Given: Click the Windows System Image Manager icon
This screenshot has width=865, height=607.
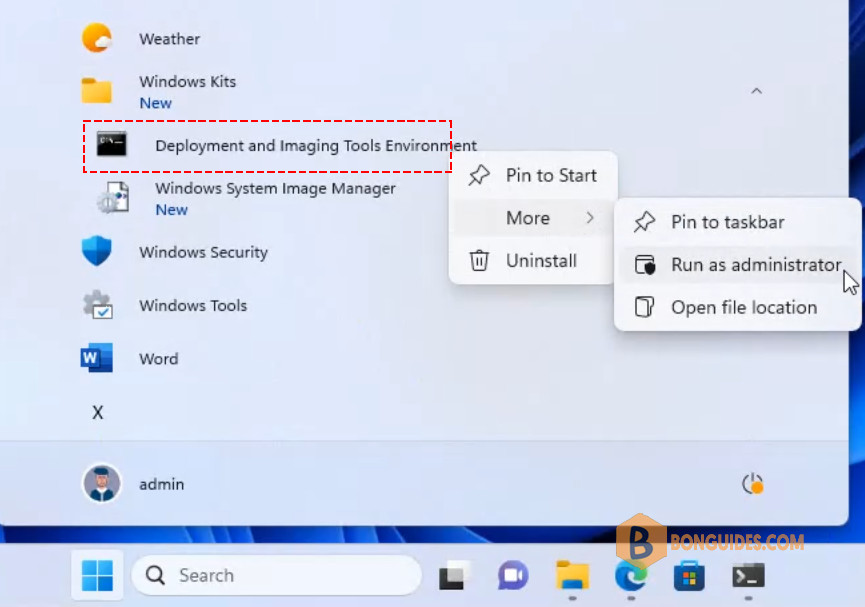Looking at the screenshot, I should coord(113,198).
